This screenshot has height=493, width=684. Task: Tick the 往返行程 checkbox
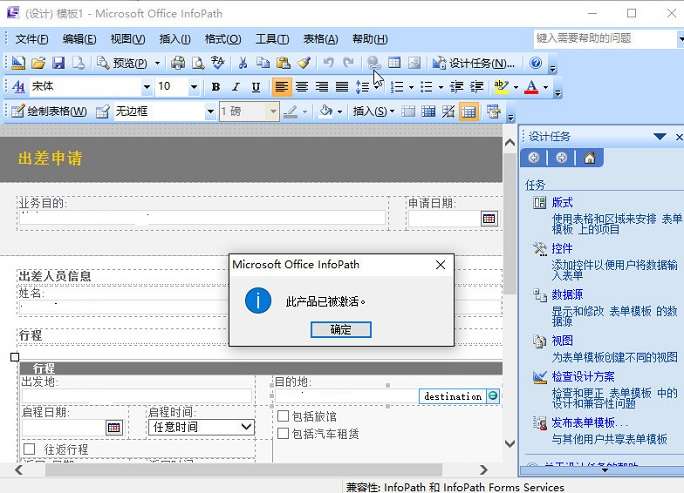pos(29,450)
